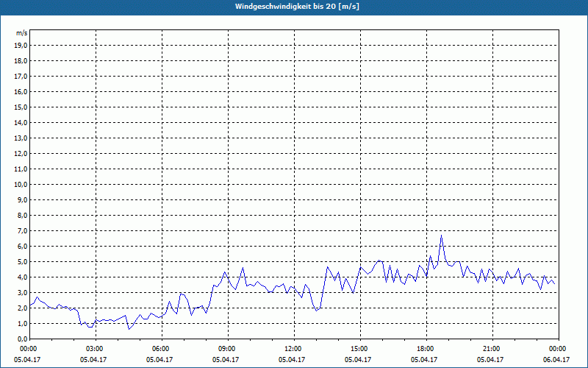Choose the 8,0 y-axis label
Viewport: 588px width, 368px height.
point(23,215)
